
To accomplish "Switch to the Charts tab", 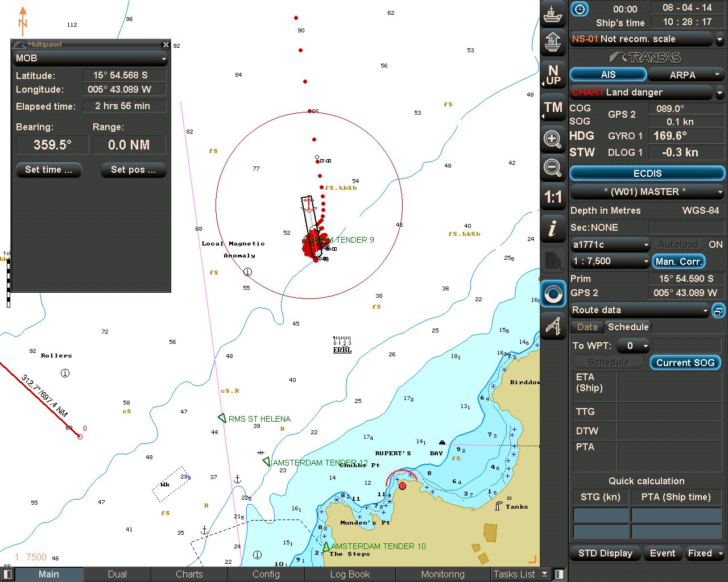I will [x=189, y=574].
